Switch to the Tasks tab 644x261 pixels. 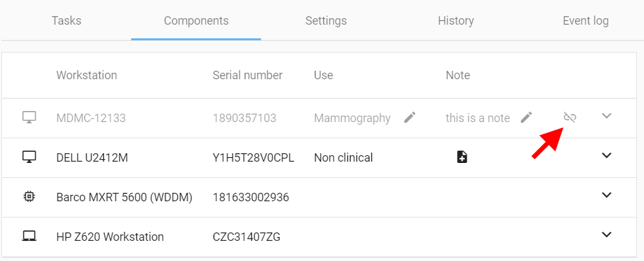tap(66, 21)
